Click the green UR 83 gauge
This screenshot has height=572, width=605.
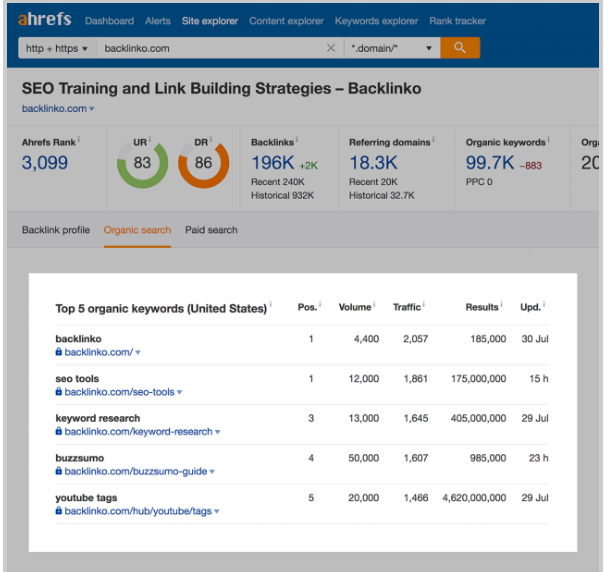click(x=142, y=163)
